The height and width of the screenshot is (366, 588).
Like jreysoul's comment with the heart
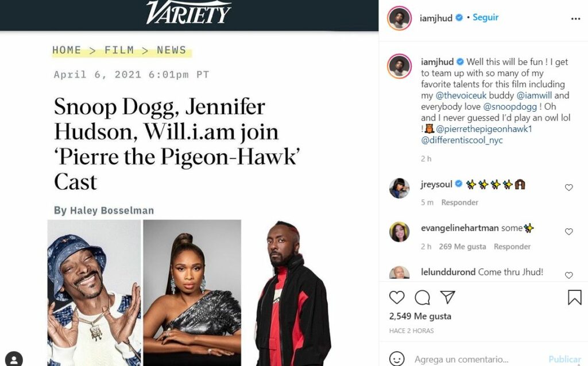569,188
